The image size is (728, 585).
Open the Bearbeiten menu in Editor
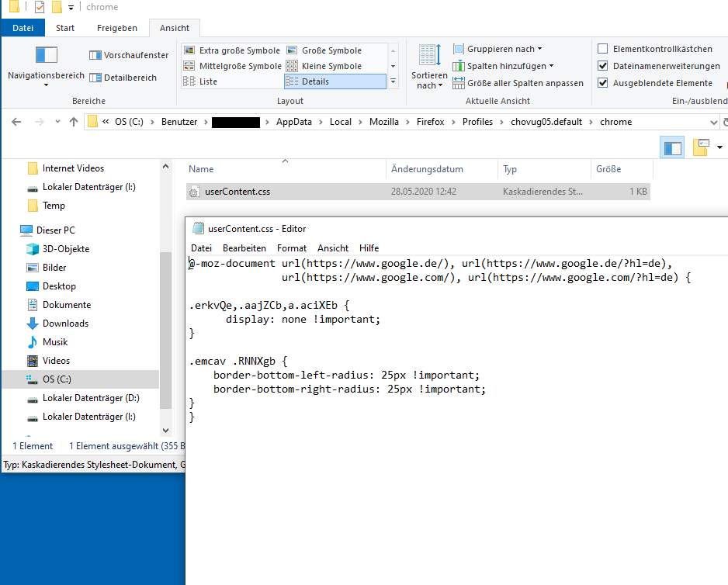pos(244,248)
